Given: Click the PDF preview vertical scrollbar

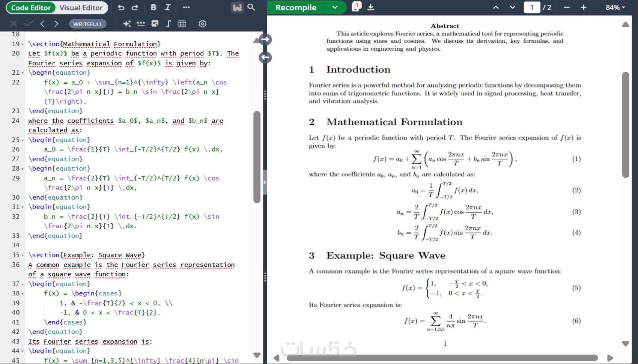Looking at the screenshot, I should coord(625,125).
